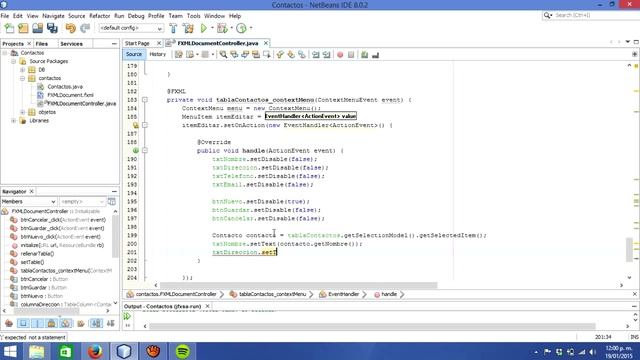Open File Explorer from the taskbar

coord(37,351)
